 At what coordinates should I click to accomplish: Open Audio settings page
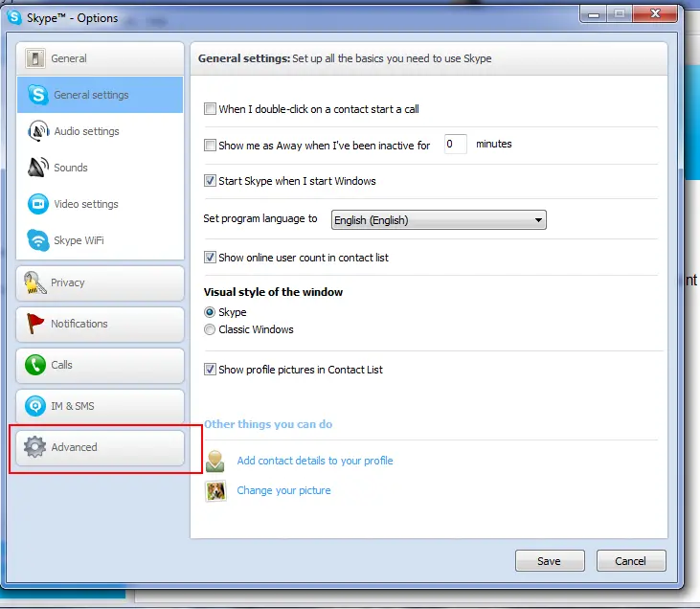tap(100, 131)
